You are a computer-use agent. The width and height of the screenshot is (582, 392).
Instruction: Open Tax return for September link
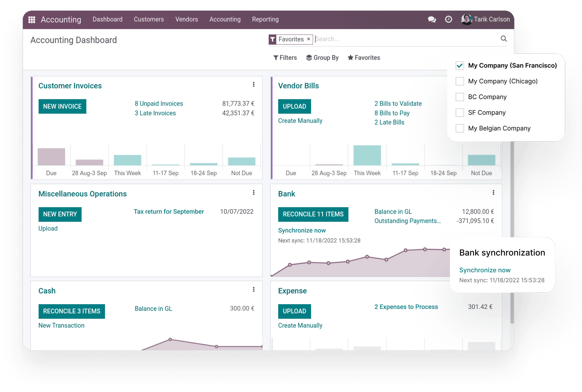(169, 211)
